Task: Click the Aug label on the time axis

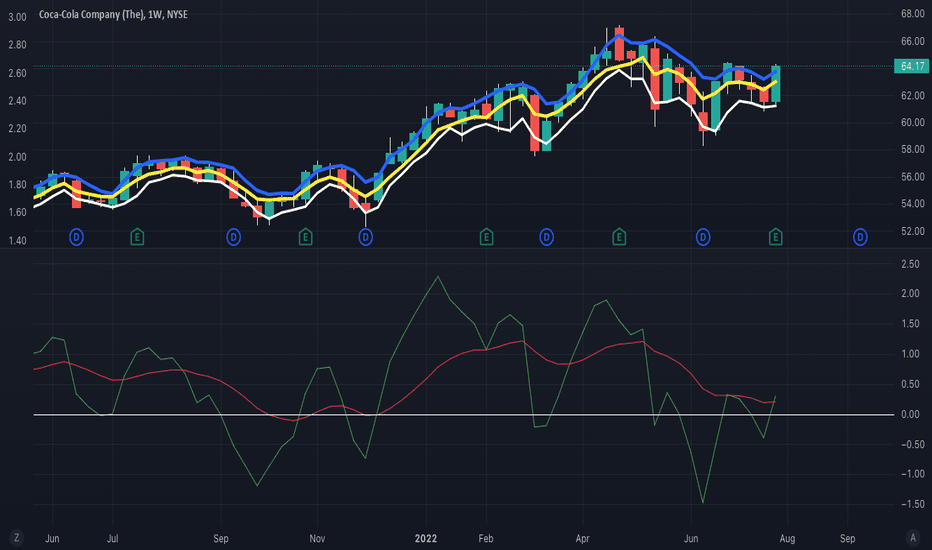Action: click(x=787, y=539)
